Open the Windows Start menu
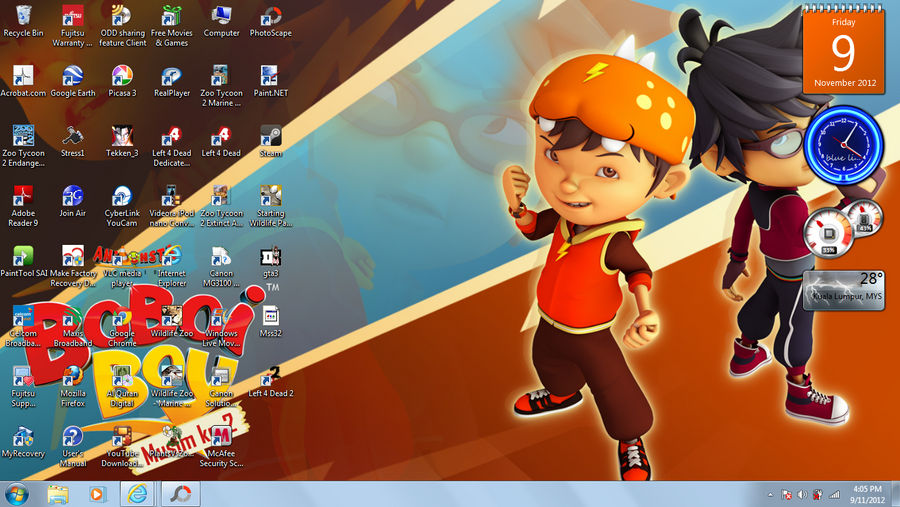Screen dimensions: 900x507 point(16,494)
